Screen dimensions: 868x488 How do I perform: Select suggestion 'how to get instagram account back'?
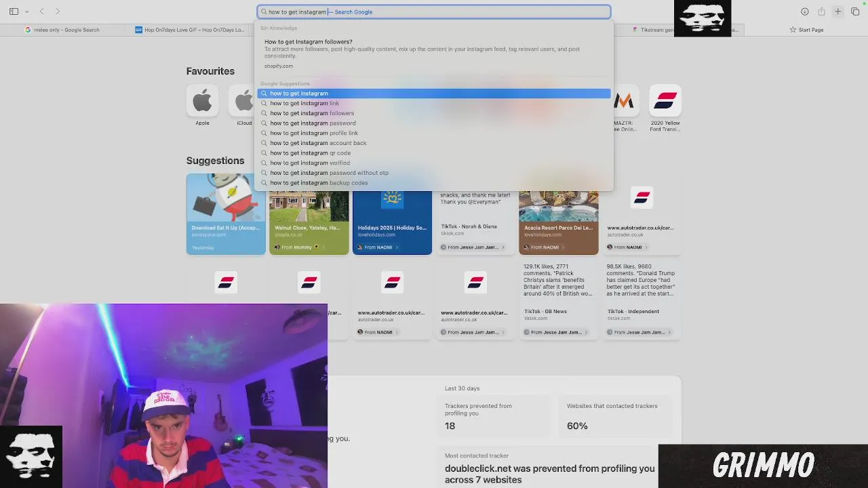434,143
